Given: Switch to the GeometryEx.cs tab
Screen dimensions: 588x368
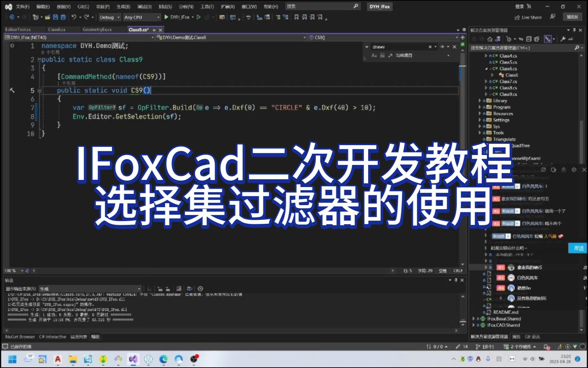Looking at the screenshot, I should 97,30.
